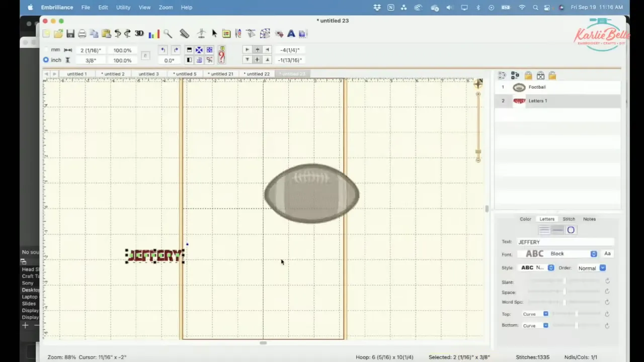Click the Slant slider
644x362 pixels.
coord(565,282)
